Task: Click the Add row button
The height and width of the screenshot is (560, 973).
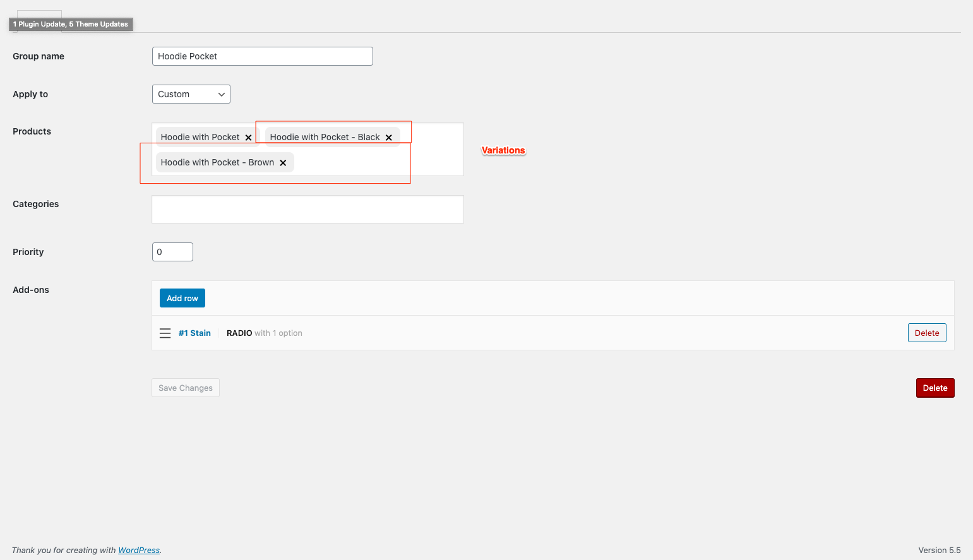Action: point(182,298)
